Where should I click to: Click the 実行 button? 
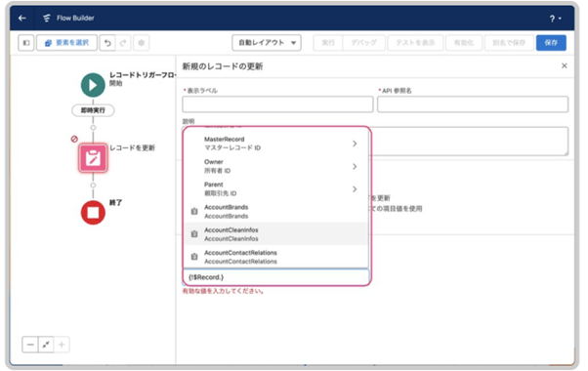tap(328, 43)
